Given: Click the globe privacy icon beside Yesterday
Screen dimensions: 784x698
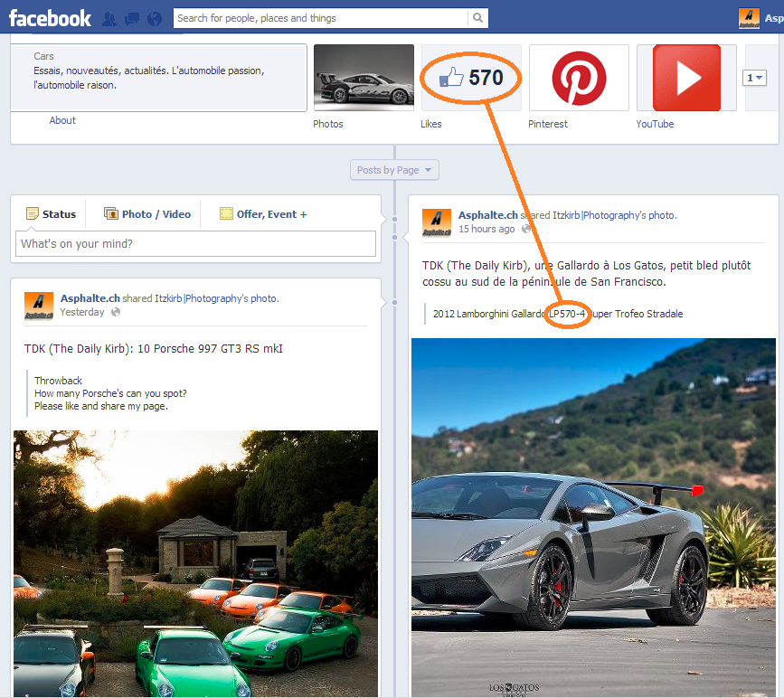Looking at the screenshot, I should point(116,312).
